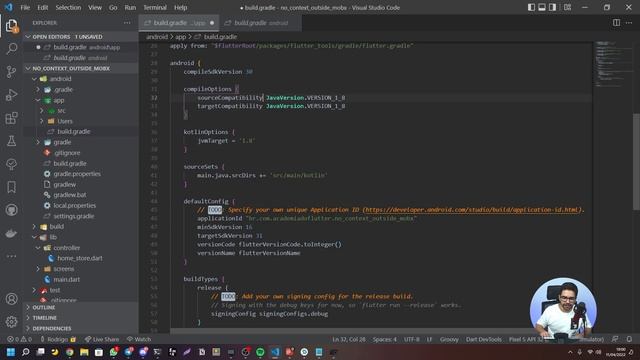Toggle the bottom panel layout
This screenshot has height=360, width=640.
pos(542,7)
